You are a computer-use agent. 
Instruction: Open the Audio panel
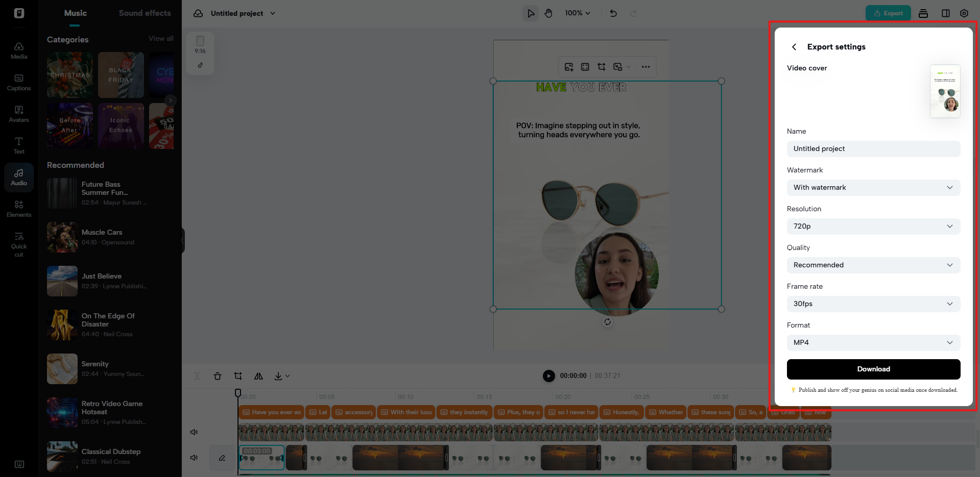point(19,177)
